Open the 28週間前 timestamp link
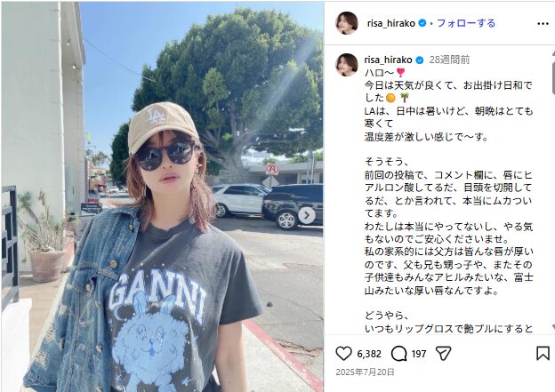 [x=449, y=60]
